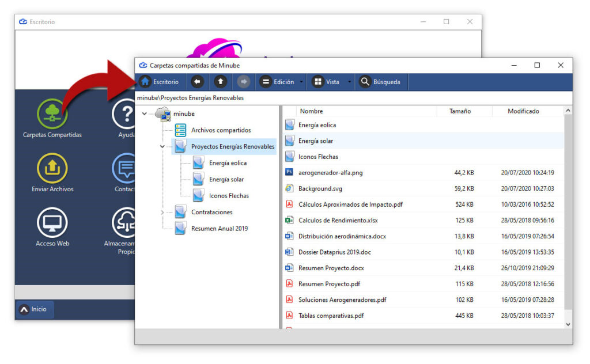Select Cálculos Aproximados de Impacto.pdf
Viewport: 590px width, 364px height.
click(423, 204)
